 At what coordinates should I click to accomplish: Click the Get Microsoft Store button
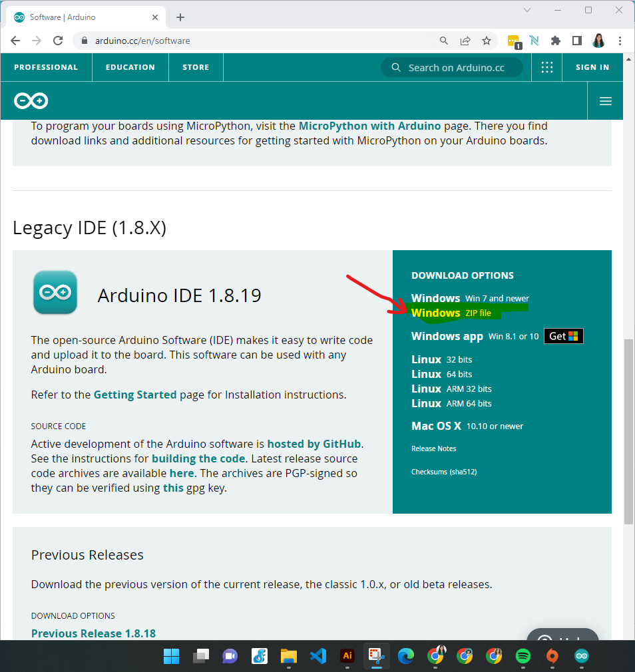click(563, 337)
